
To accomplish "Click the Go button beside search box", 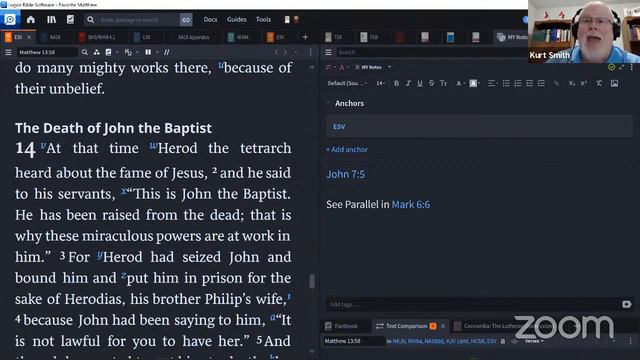I will (186, 20).
